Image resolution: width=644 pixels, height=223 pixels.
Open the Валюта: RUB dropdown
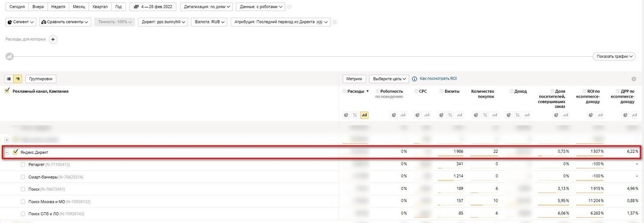coord(209,22)
